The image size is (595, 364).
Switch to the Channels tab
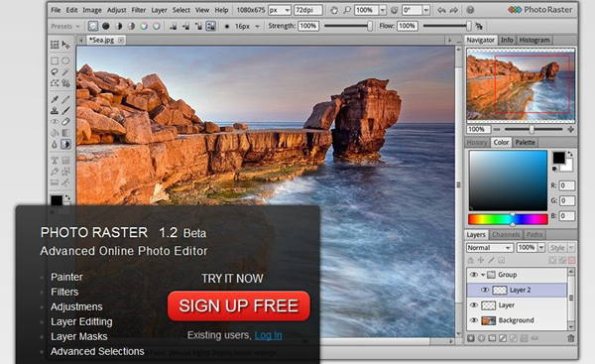coord(506,235)
